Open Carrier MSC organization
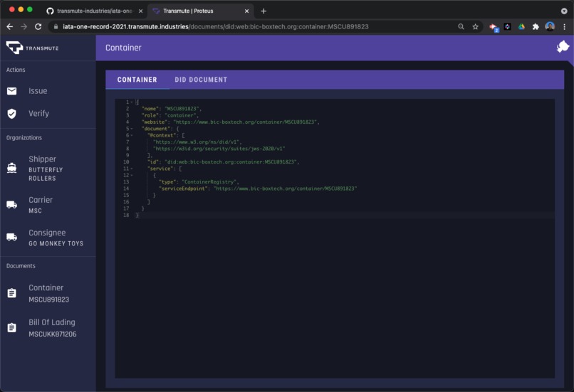 point(48,205)
